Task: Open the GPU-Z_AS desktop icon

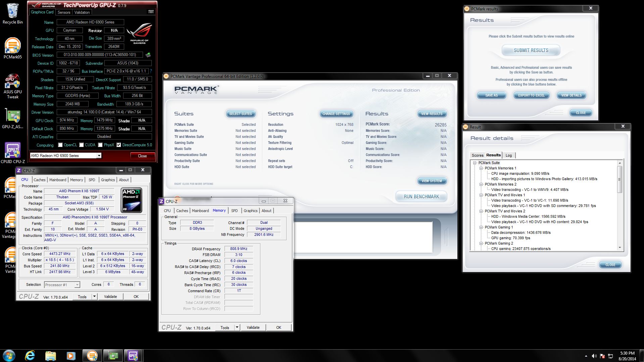Action: pyautogui.click(x=12, y=118)
